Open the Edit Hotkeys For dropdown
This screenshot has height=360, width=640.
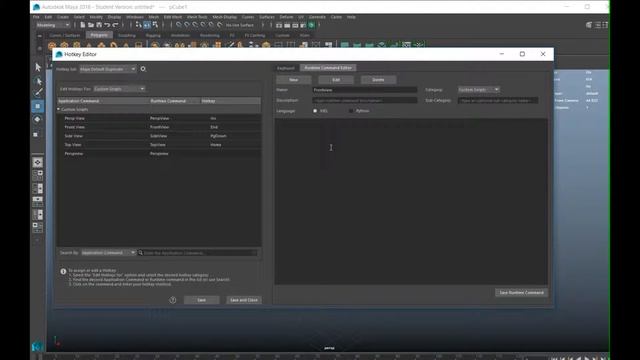(x=119, y=89)
